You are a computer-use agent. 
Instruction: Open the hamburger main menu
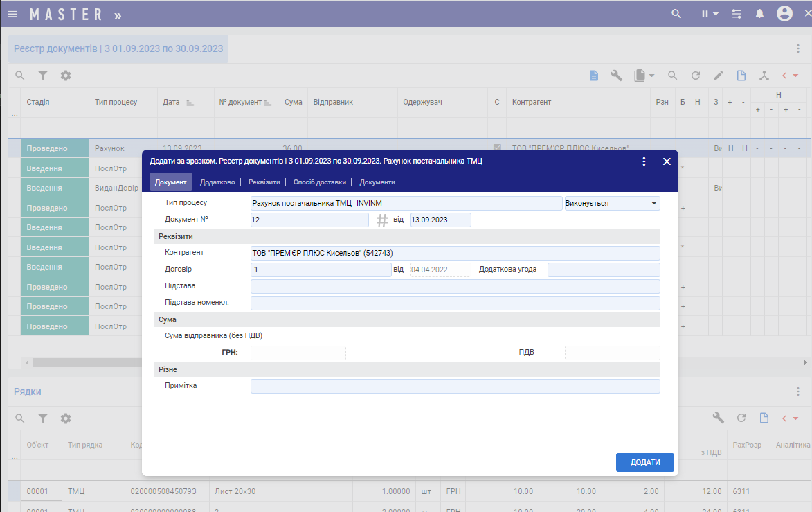(12, 14)
